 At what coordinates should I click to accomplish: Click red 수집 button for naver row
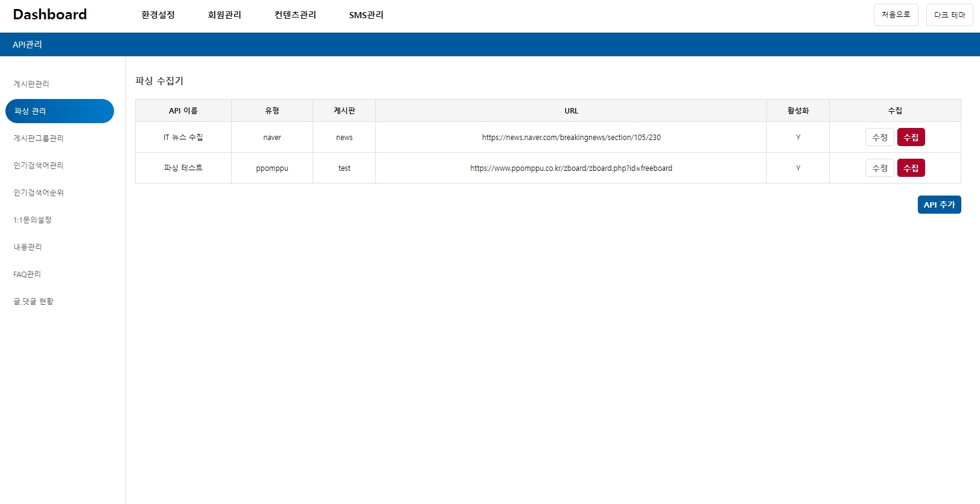pos(911,137)
